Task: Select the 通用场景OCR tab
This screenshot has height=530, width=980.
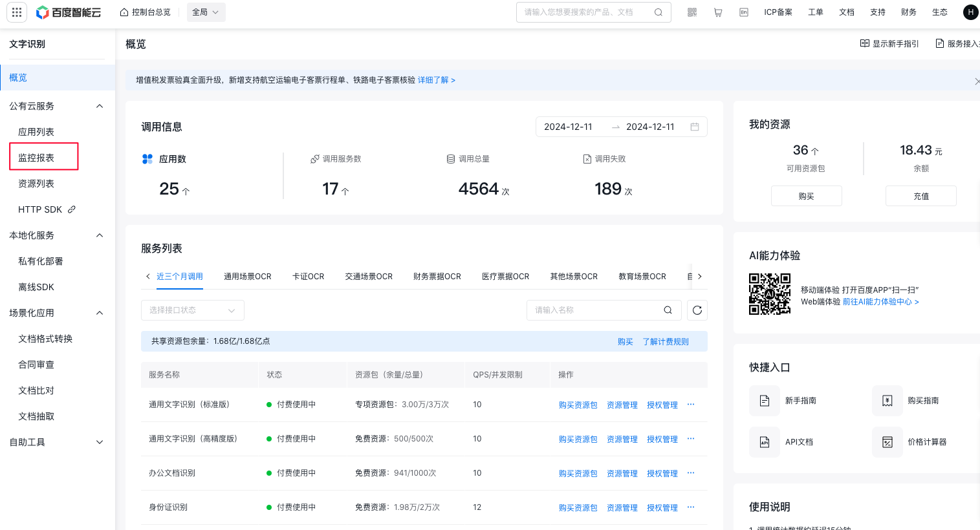Action: pyautogui.click(x=248, y=277)
